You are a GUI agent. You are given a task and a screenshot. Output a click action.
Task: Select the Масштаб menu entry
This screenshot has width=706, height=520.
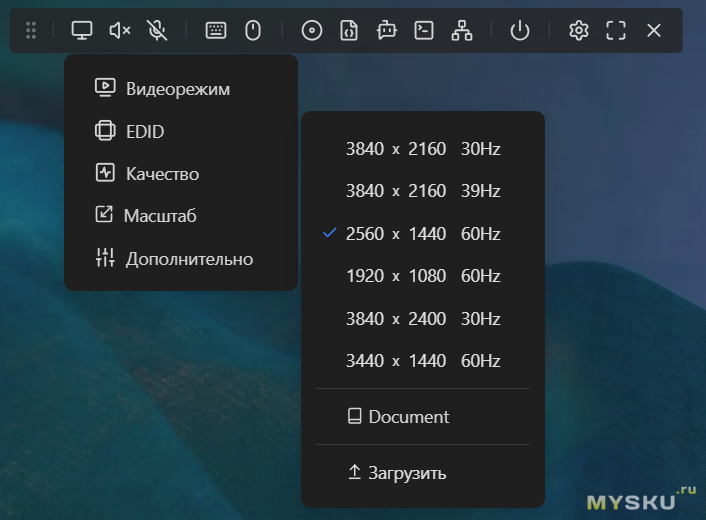click(159, 215)
